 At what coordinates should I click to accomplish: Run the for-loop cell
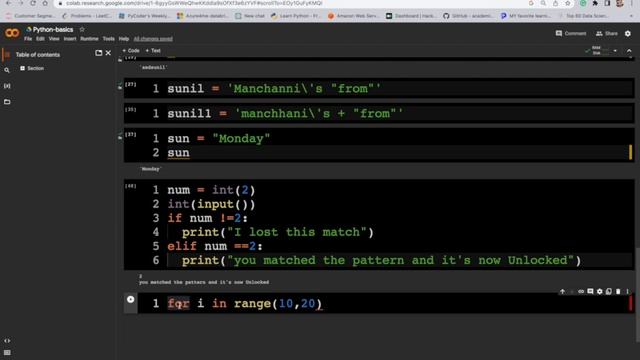(x=131, y=300)
